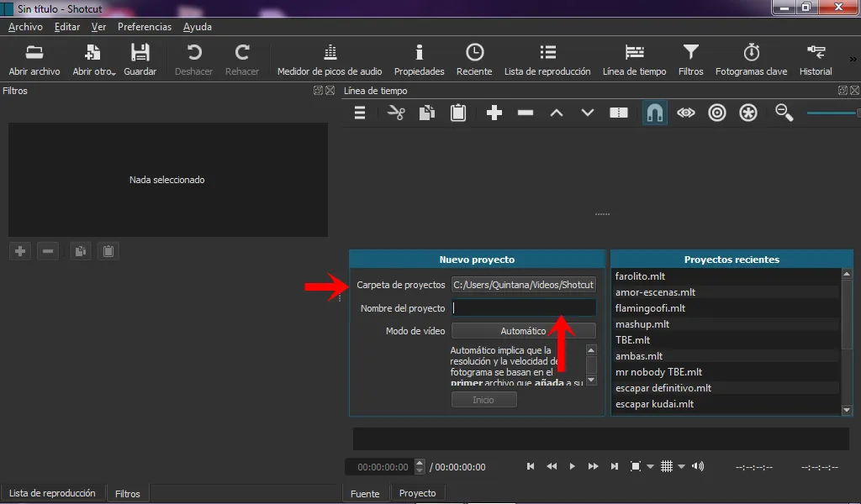Show the Reciente panel
Image resolution: width=861 pixels, height=504 pixels.
coord(474,60)
